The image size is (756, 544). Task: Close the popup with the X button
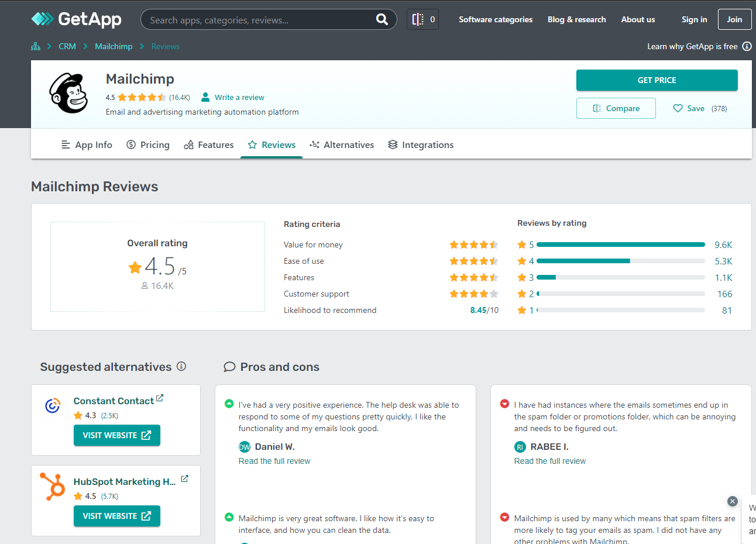[732, 501]
